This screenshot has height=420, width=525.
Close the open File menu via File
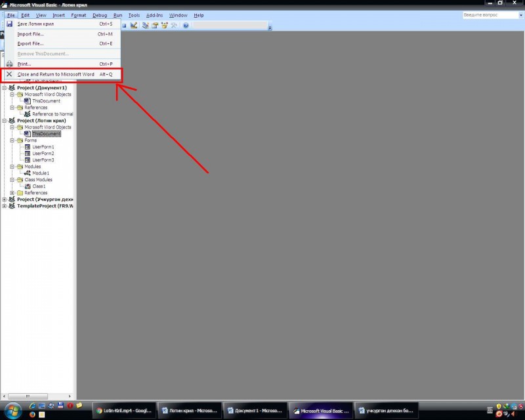click(x=10, y=15)
